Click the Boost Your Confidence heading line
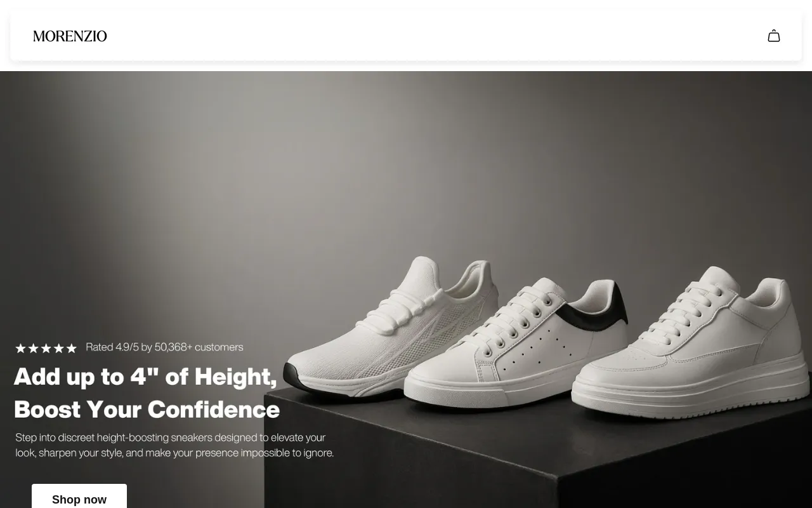This screenshot has height=508, width=812. pos(147,410)
